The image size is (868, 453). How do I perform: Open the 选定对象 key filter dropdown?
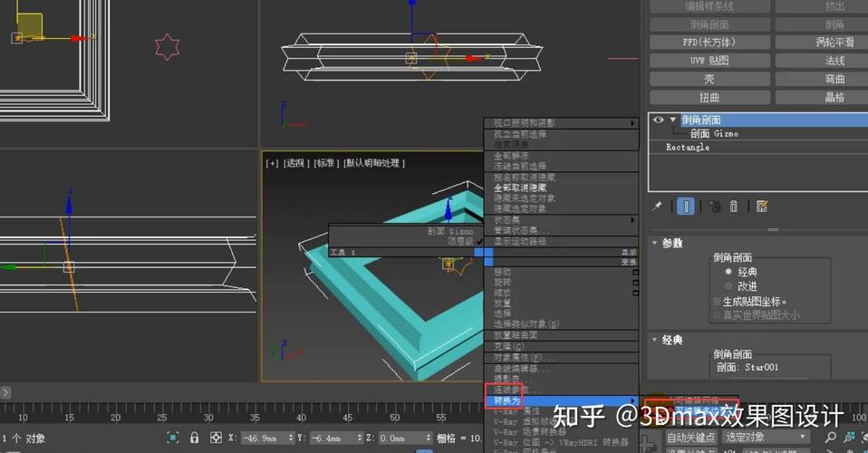pos(766,438)
